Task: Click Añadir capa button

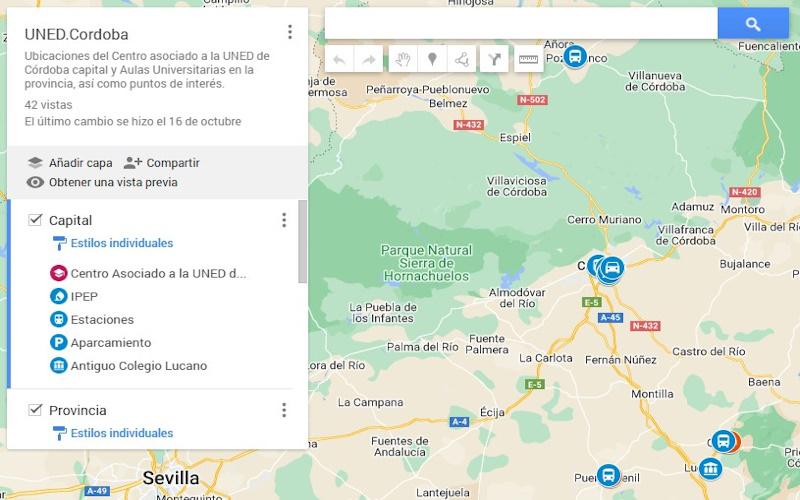Action: pyautogui.click(x=70, y=163)
